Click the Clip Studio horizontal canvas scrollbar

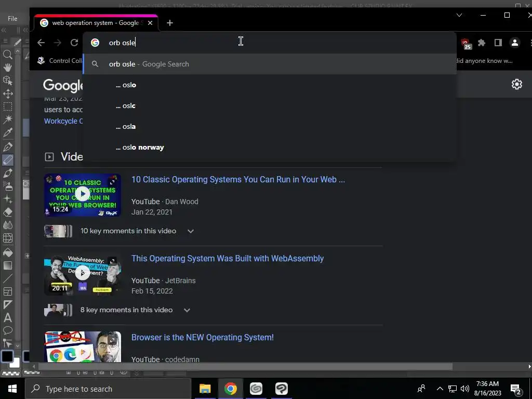tap(245, 366)
